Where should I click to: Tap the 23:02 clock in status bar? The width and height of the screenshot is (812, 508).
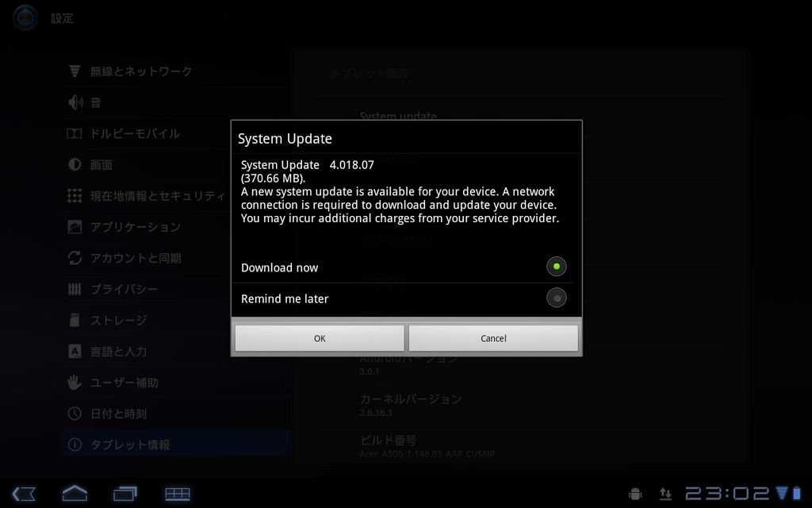727,493
